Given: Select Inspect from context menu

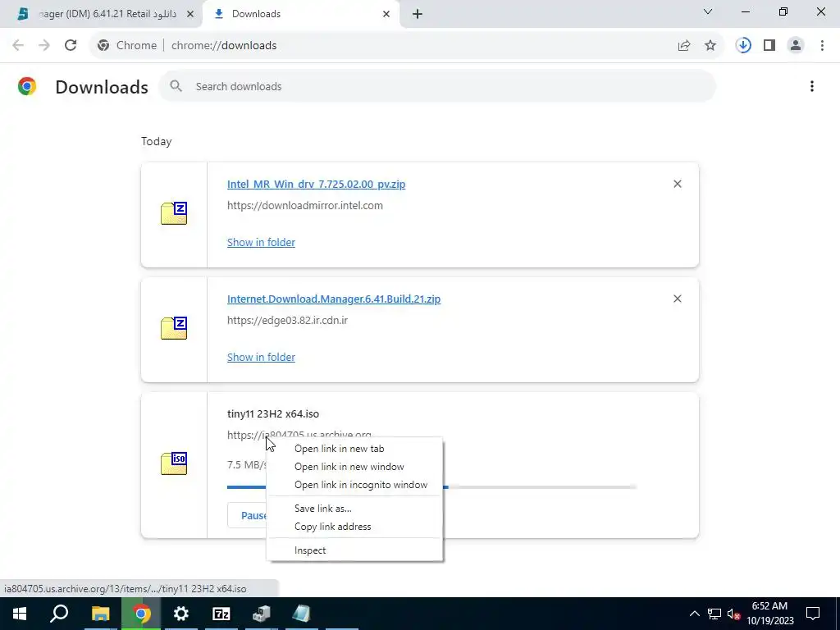Looking at the screenshot, I should tap(354, 550).
